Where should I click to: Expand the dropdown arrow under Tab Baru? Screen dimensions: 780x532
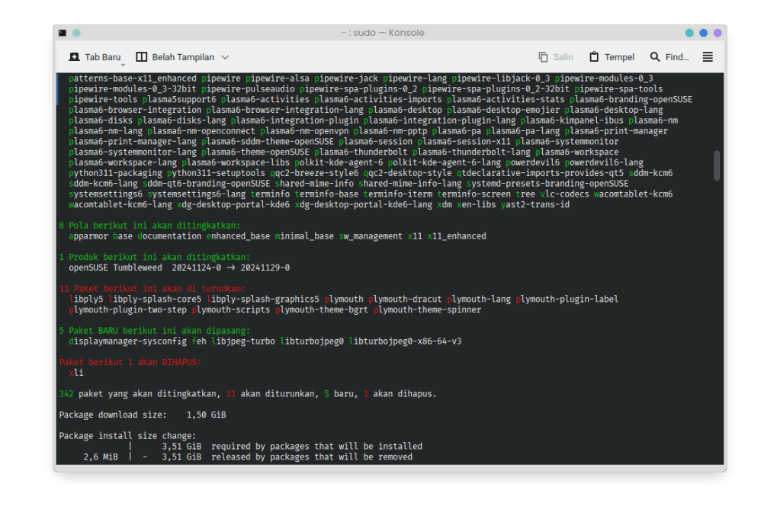(123, 65)
